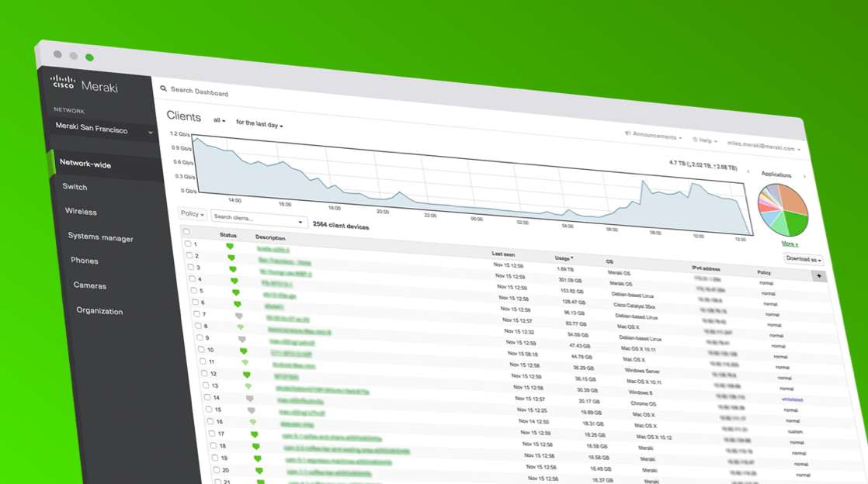The height and width of the screenshot is (484, 868).
Task: Open the Policy dropdown button
Action: pyautogui.click(x=192, y=213)
